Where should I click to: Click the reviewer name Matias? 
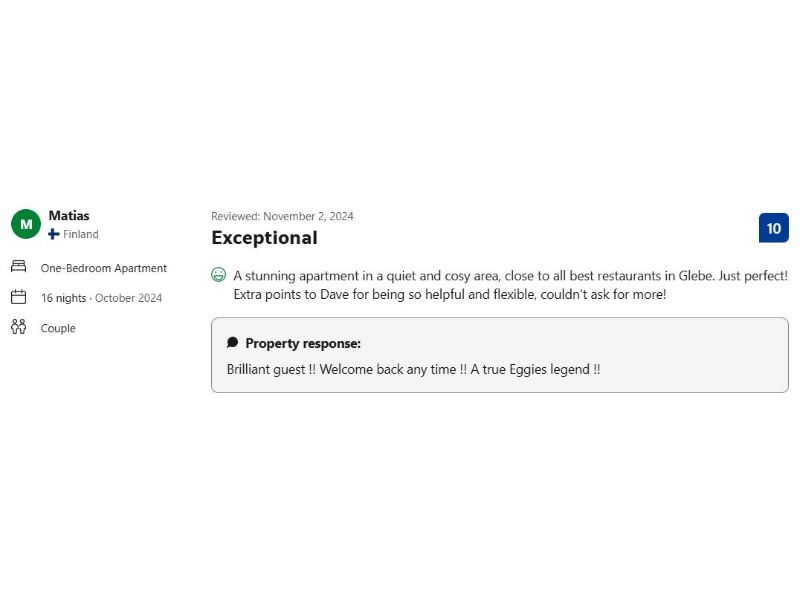coord(69,215)
